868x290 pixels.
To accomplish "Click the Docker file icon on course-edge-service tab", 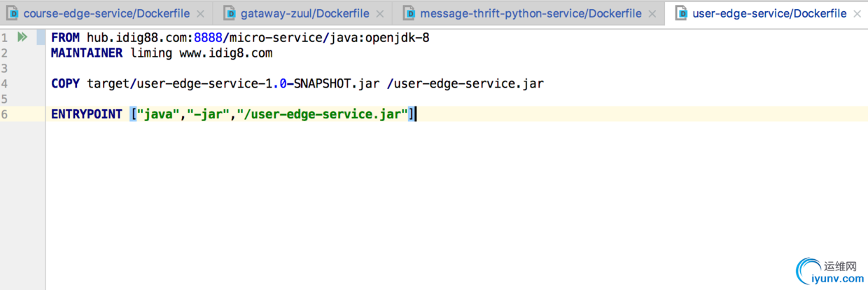I will (x=12, y=13).
